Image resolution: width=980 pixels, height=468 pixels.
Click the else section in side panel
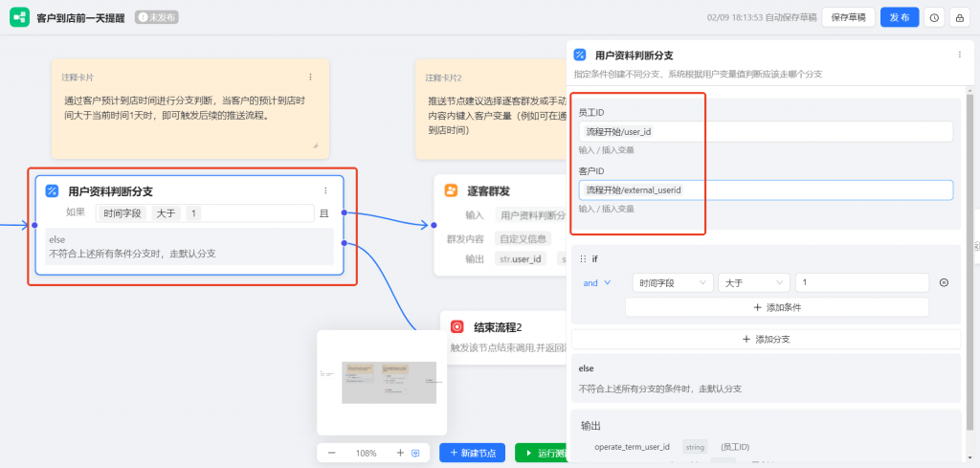pyautogui.click(x=766, y=378)
